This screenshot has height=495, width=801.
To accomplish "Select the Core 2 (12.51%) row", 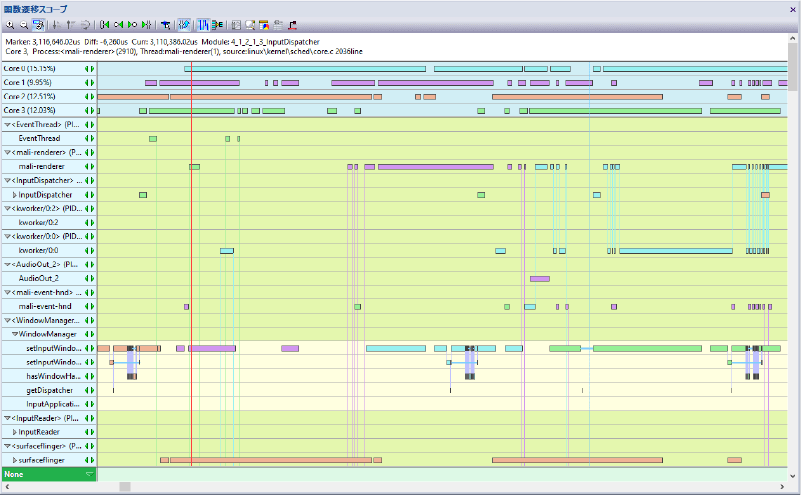I will point(29,96).
